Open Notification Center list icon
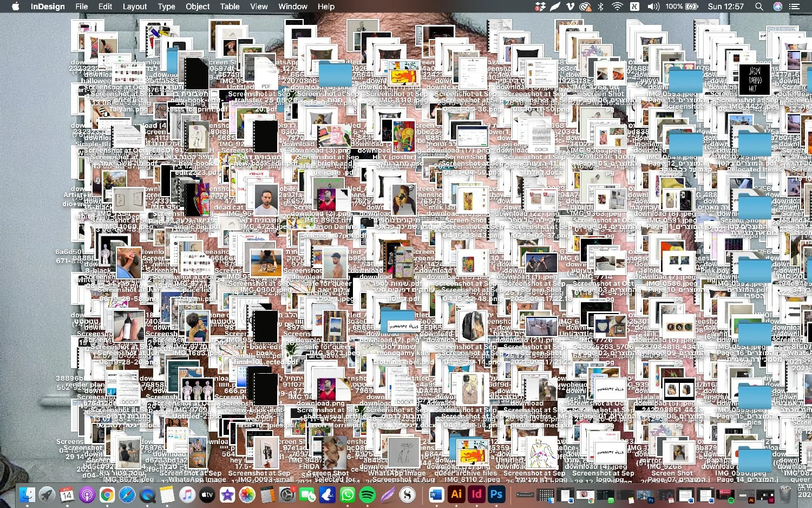Viewport: 812px width, 508px height. pos(795,6)
